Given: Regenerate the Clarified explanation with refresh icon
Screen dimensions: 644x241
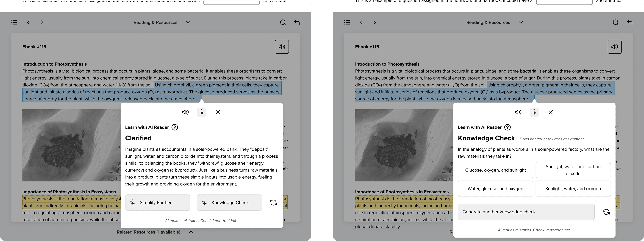Looking at the screenshot, I should pos(274,202).
